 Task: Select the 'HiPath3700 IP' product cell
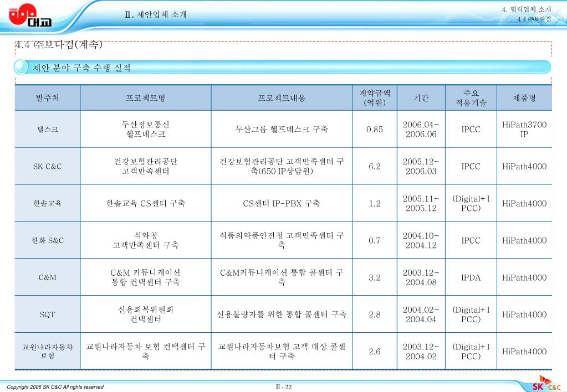pos(524,130)
